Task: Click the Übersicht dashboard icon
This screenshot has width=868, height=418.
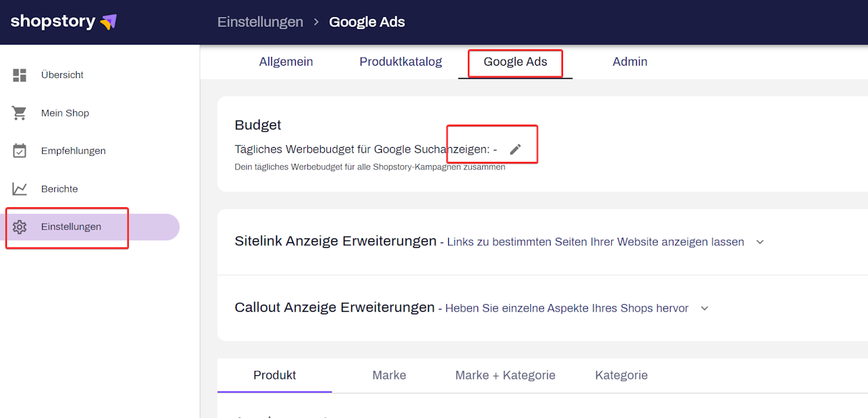Action: [x=20, y=75]
